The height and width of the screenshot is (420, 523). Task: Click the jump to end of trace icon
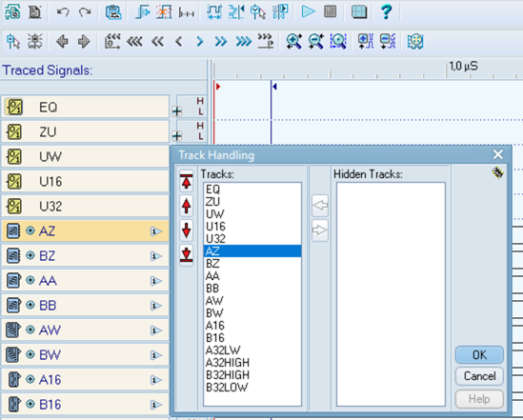click(266, 41)
